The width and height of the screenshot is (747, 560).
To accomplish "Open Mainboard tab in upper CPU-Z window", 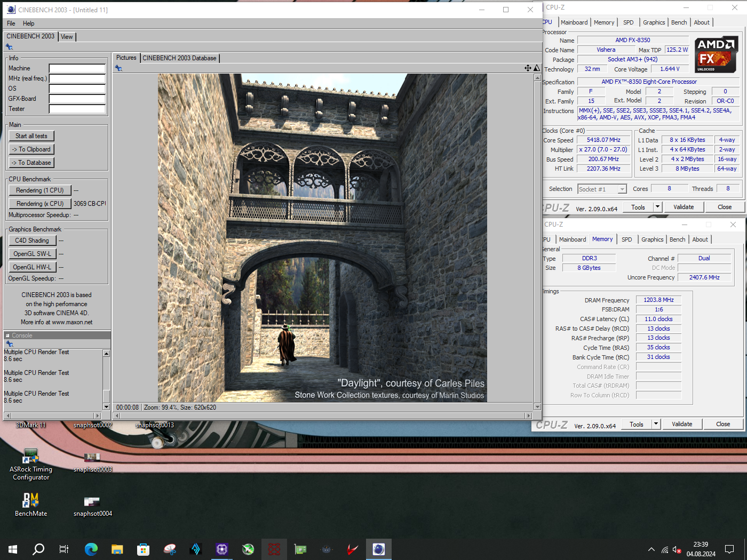I will (574, 22).
